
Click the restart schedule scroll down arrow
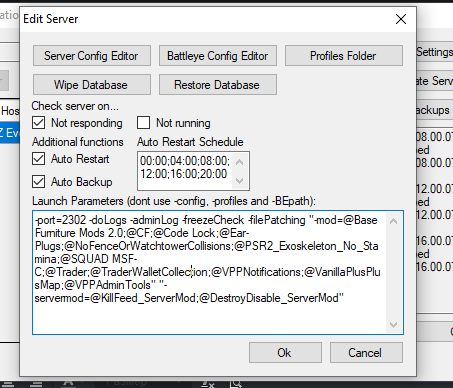coord(239,180)
